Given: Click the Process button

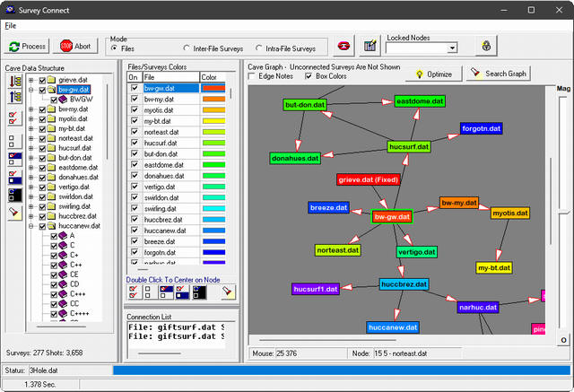Looking at the screenshot, I should pos(27,46).
